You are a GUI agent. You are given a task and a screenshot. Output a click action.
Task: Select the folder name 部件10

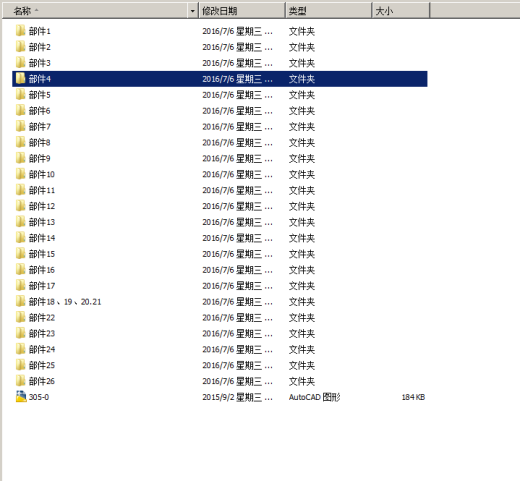point(42,174)
